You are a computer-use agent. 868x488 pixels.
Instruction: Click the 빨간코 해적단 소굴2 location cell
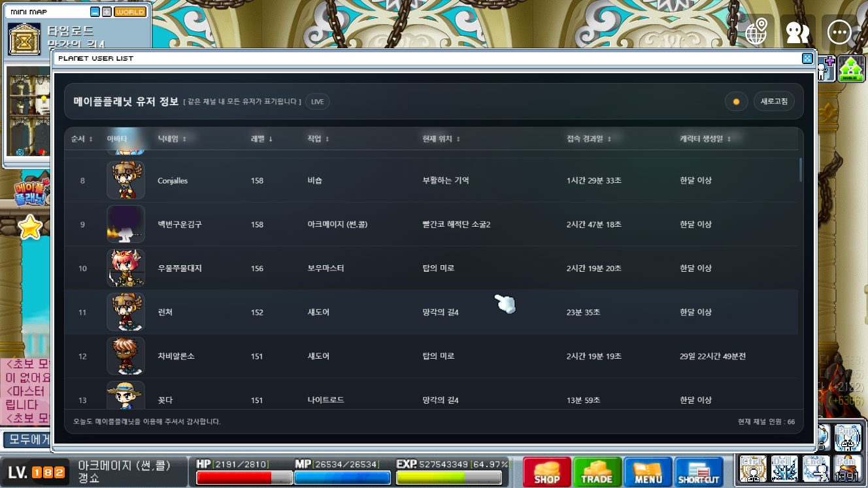(x=456, y=224)
